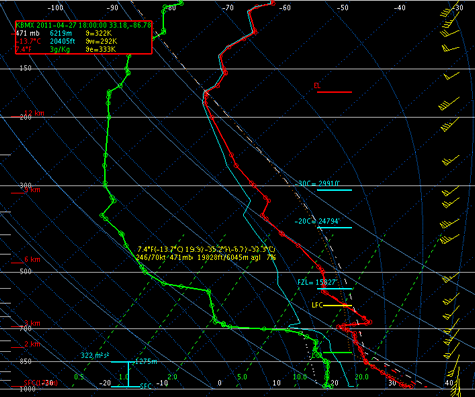Viewport: 475px width, 397px height.
Task: Select the green LCL marker line
Action: [x=337, y=352]
